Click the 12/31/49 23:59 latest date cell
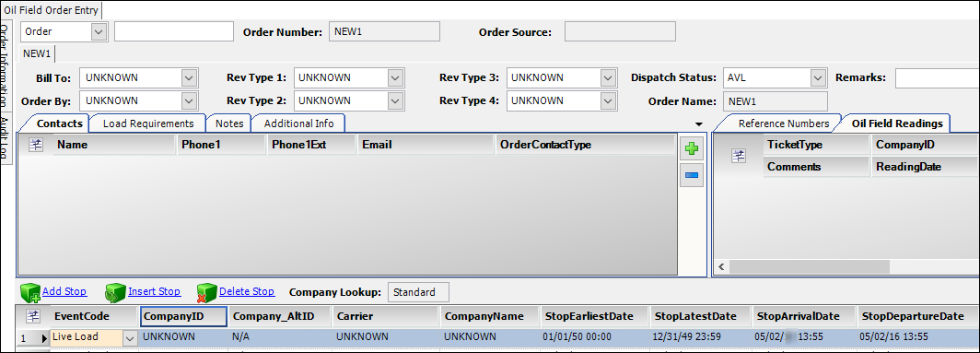 click(x=701, y=337)
